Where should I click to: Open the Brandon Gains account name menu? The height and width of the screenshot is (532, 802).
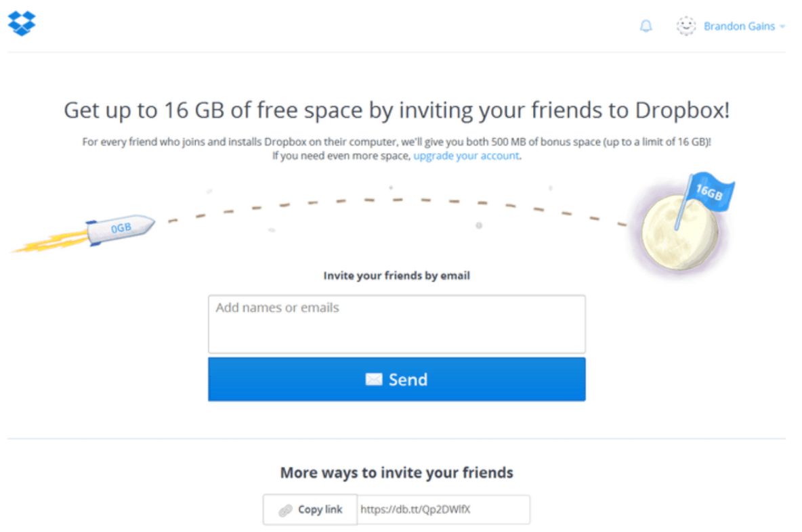click(x=739, y=26)
